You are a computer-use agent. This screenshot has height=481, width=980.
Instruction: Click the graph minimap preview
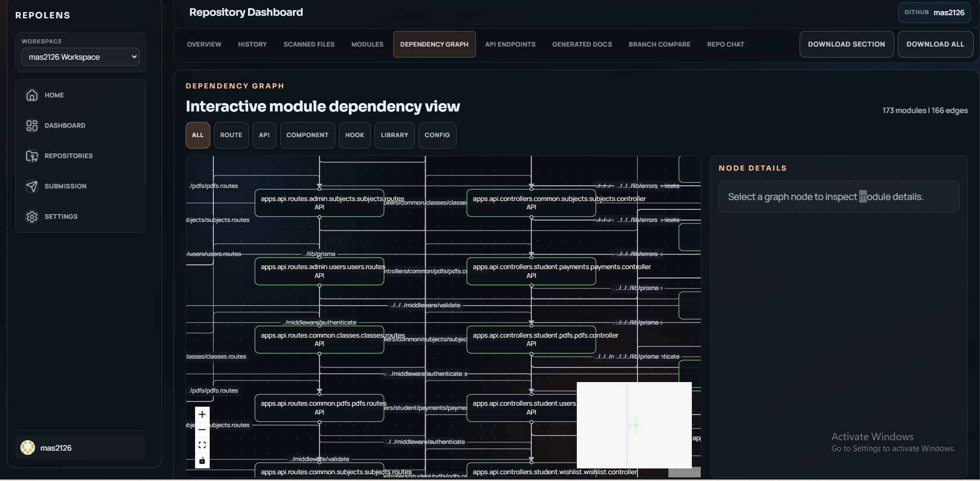click(x=634, y=425)
